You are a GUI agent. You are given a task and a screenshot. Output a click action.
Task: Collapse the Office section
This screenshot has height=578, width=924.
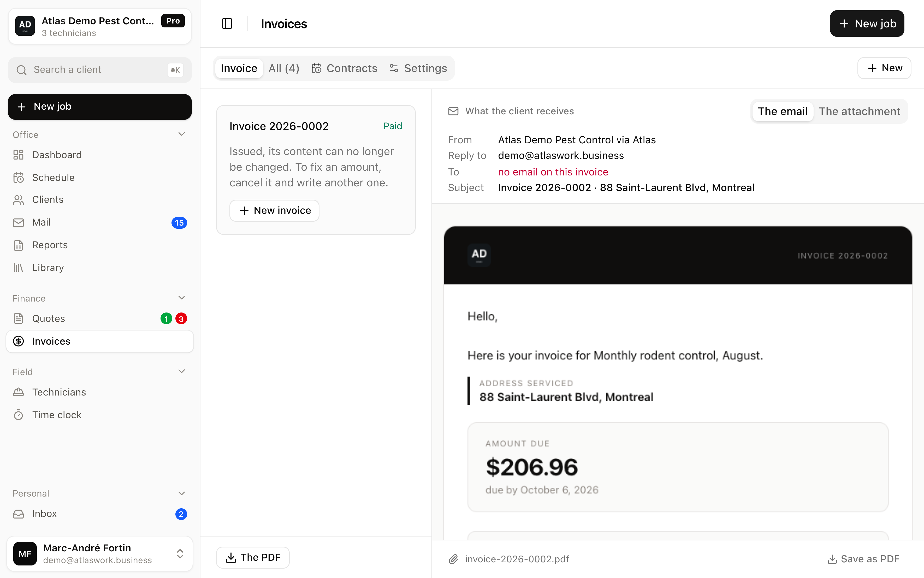click(181, 134)
